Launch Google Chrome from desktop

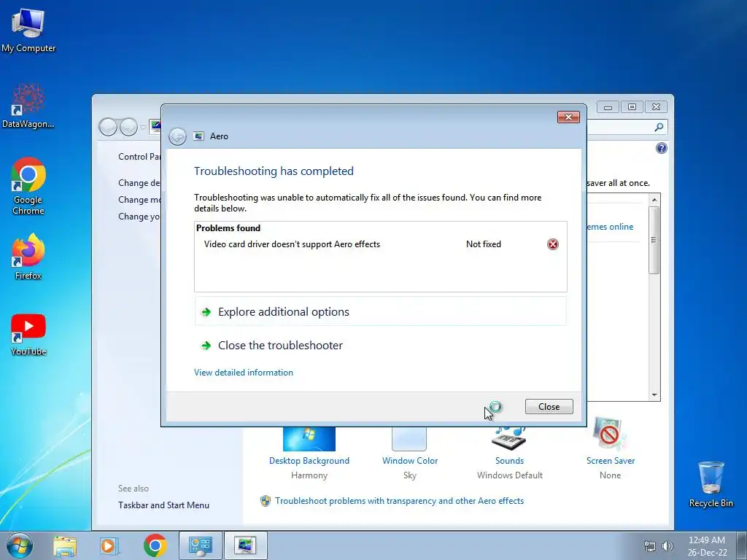[x=28, y=186]
